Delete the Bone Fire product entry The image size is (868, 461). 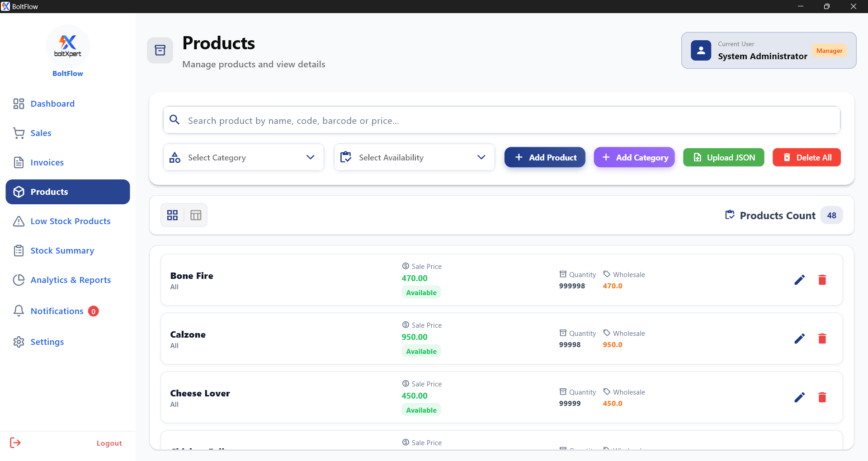[822, 280]
